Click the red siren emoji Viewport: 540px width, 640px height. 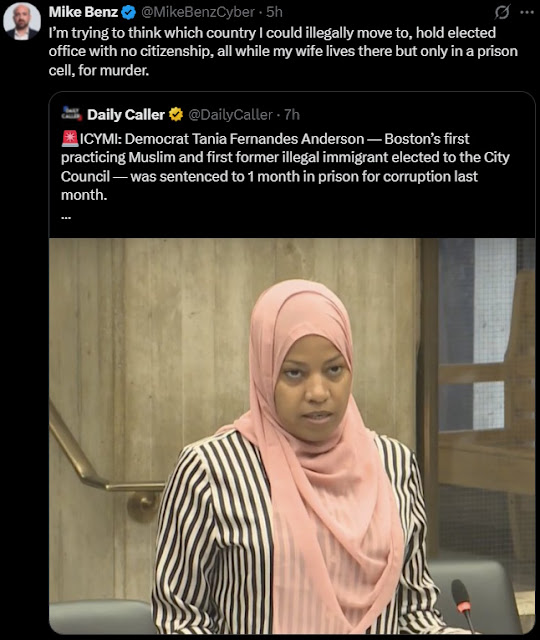pyautogui.click(x=70, y=139)
